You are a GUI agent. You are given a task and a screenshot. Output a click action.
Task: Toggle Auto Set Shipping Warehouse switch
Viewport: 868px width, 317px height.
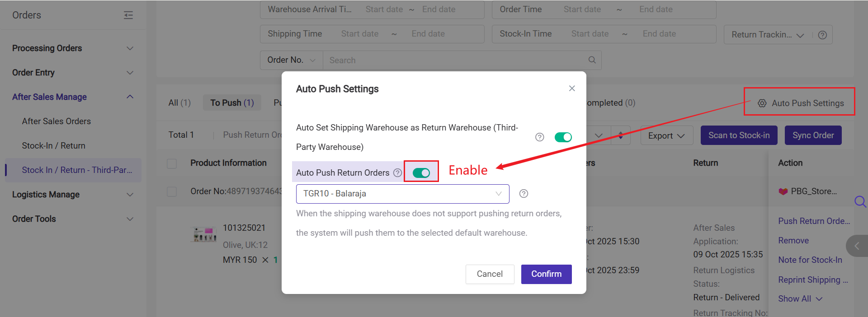563,137
